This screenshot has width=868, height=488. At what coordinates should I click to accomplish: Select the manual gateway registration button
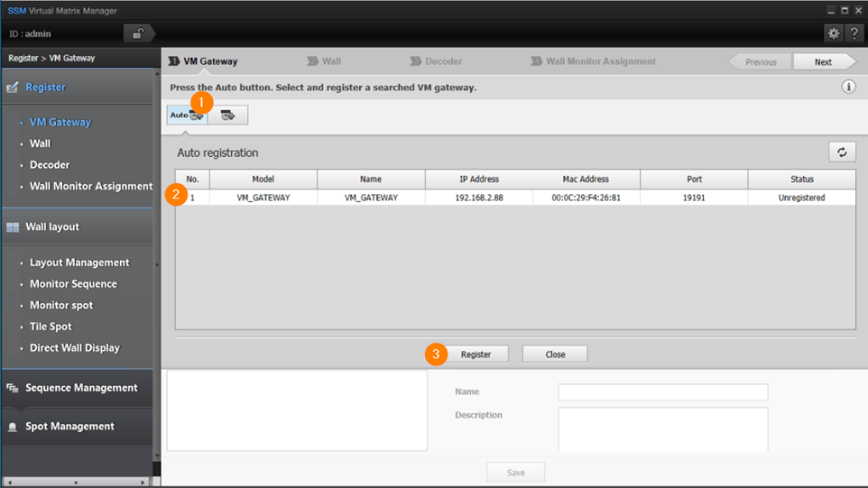tap(227, 115)
